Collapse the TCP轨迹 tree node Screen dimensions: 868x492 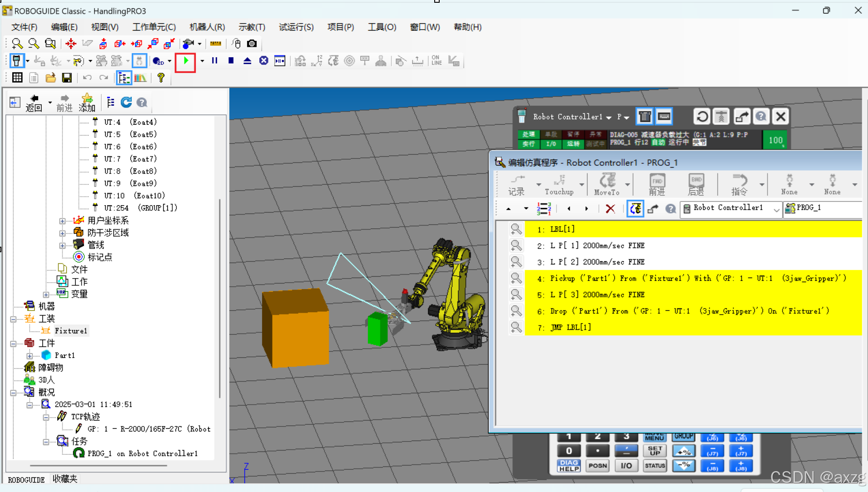coord(46,417)
